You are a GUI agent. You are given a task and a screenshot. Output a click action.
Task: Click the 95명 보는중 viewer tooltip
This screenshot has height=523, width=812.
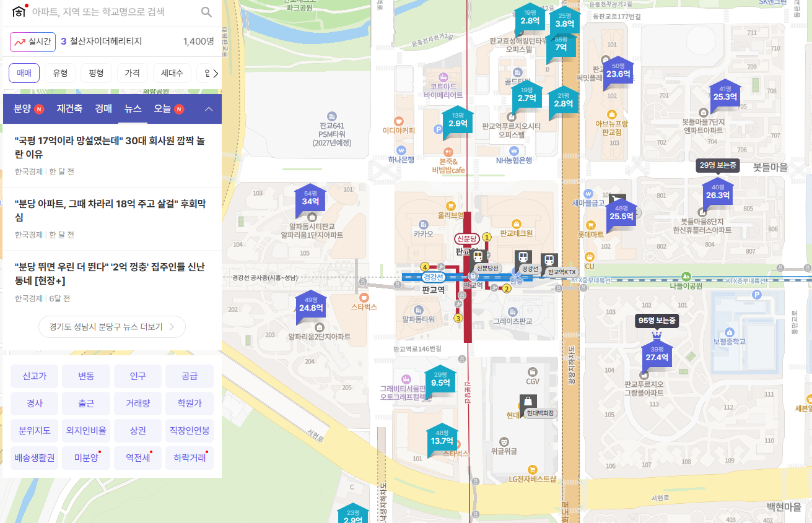(657, 321)
